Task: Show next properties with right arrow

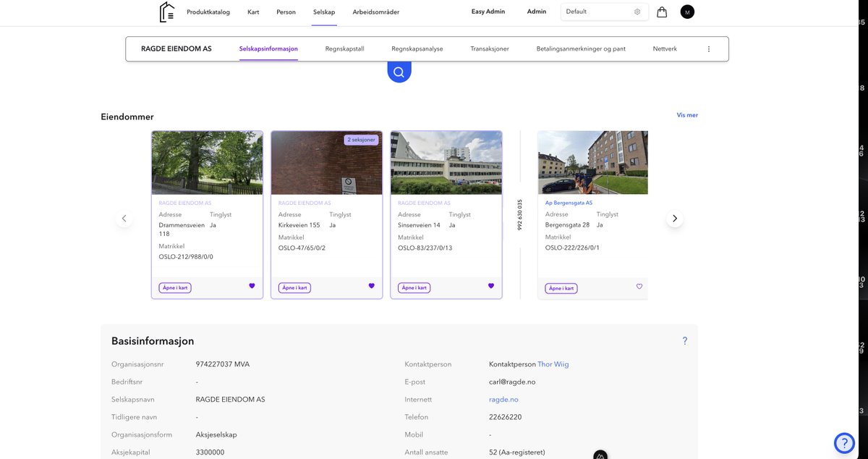Action: click(675, 218)
